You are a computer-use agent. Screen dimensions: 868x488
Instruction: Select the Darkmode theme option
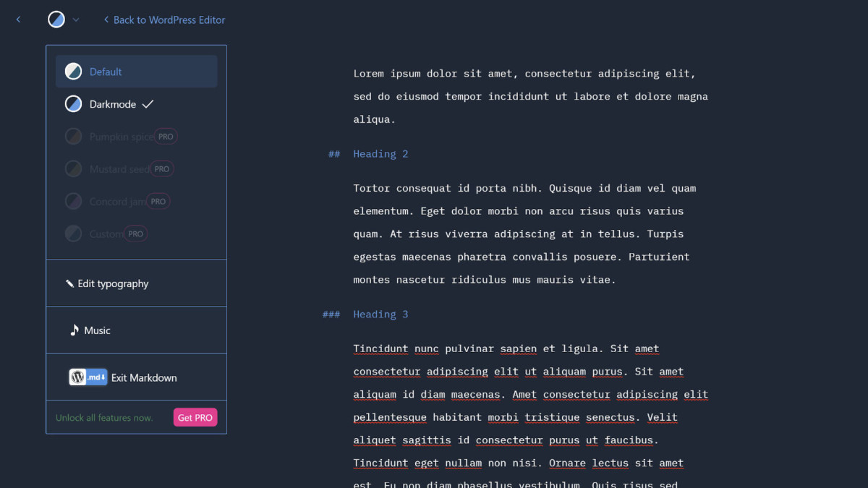[x=112, y=104]
